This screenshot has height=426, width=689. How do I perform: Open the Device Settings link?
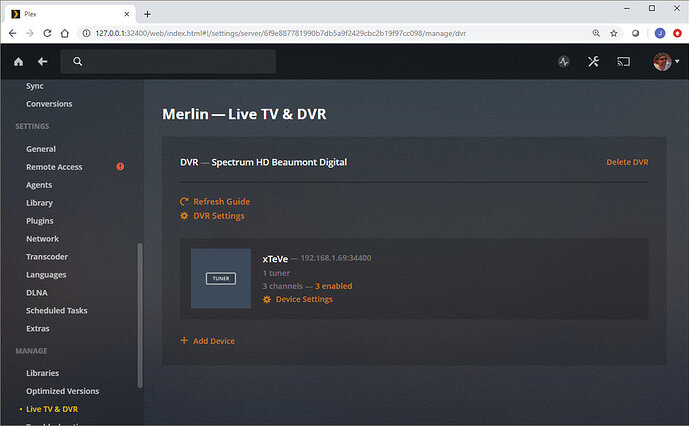click(304, 299)
